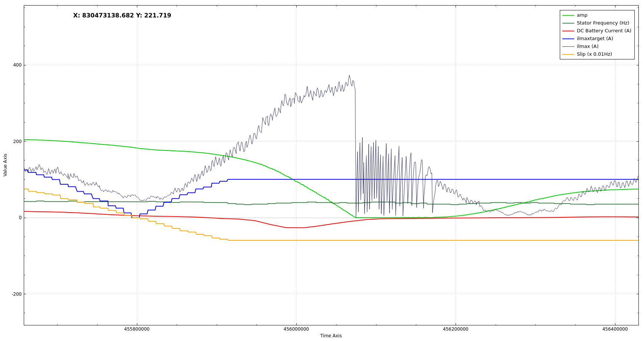Click blue ilmaxtarget line sample in legend

(x=568, y=39)
